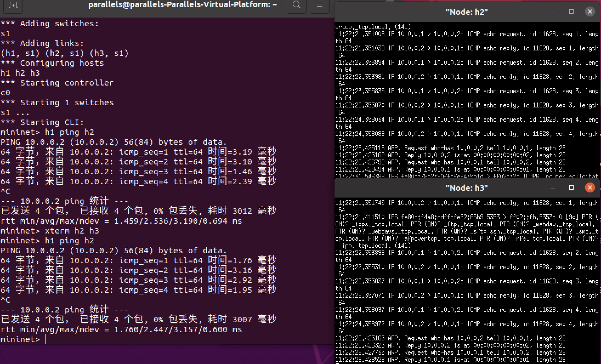This screenshot has height=364, width=601.
Task: Close the "Node: h3" window
Action: coord(590,187)
